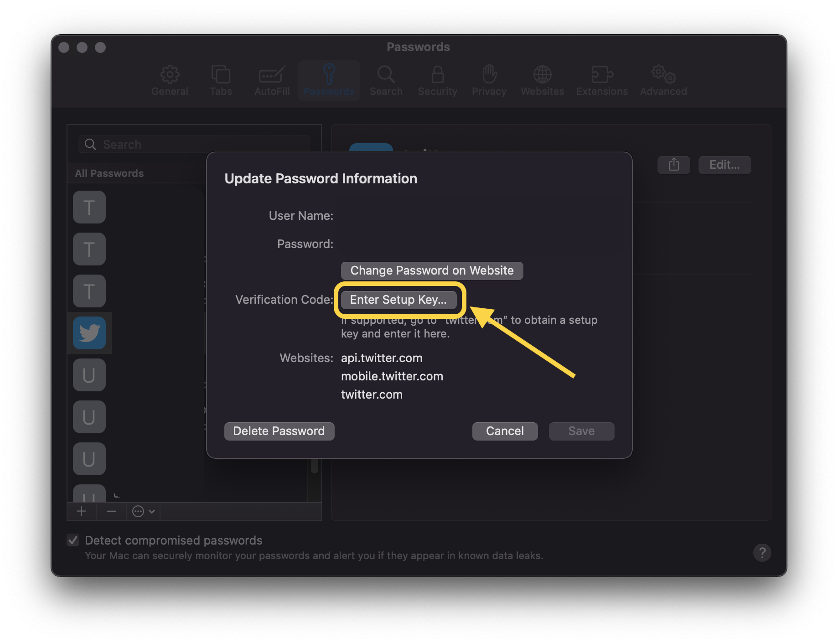
Task: Close the Passwords preferences window
Action: (x=64, y=47)
